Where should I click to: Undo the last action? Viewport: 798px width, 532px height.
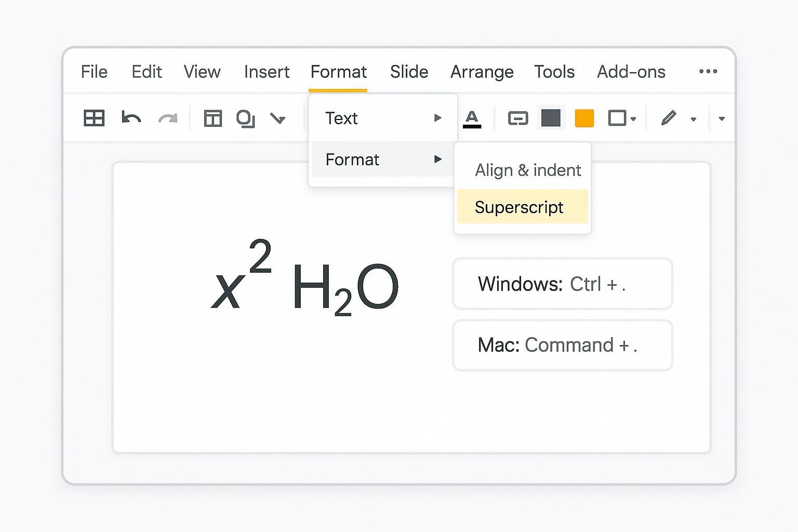pos(131,118)
